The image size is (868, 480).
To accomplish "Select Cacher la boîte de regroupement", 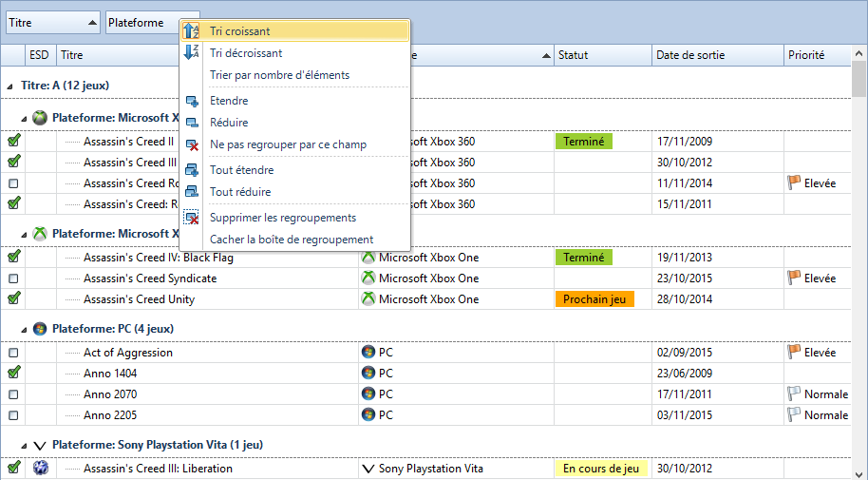I will 295,240.
